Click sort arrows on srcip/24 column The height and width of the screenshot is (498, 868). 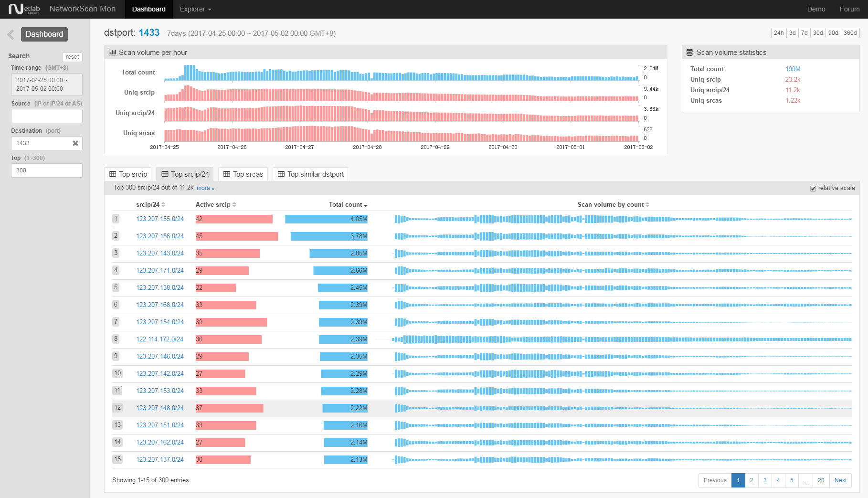pyautogui.click(x=163, y=205)
